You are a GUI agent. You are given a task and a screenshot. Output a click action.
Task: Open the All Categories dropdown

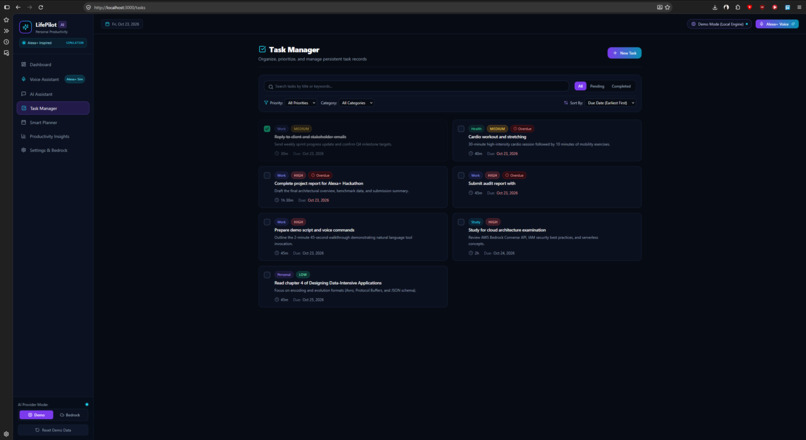(x=357, y=103)
